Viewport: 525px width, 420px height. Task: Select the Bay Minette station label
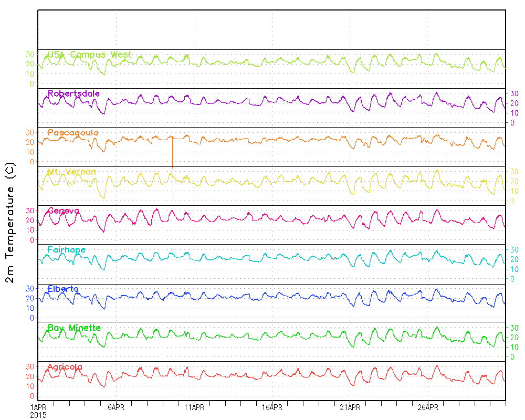tap(74, 328)
